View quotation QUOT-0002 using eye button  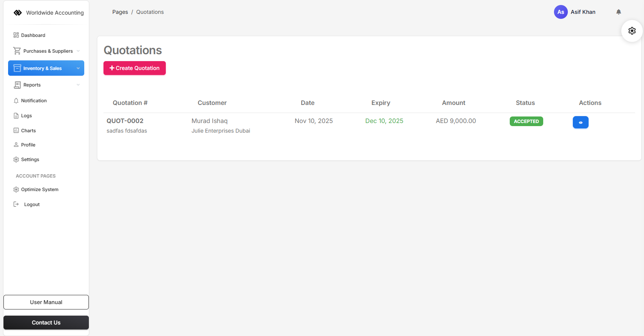click(x=580, y=122)
